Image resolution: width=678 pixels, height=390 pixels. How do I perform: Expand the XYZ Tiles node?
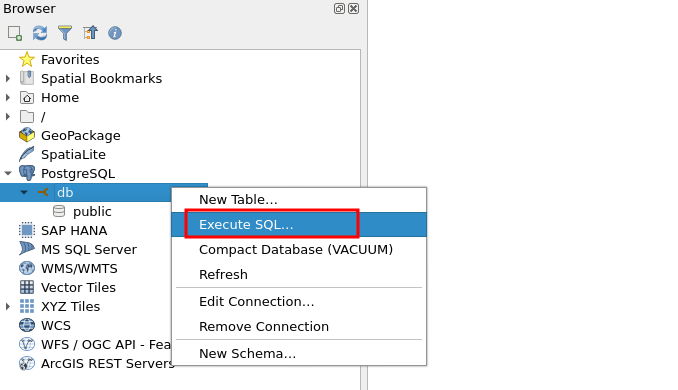tap(8, 307)
